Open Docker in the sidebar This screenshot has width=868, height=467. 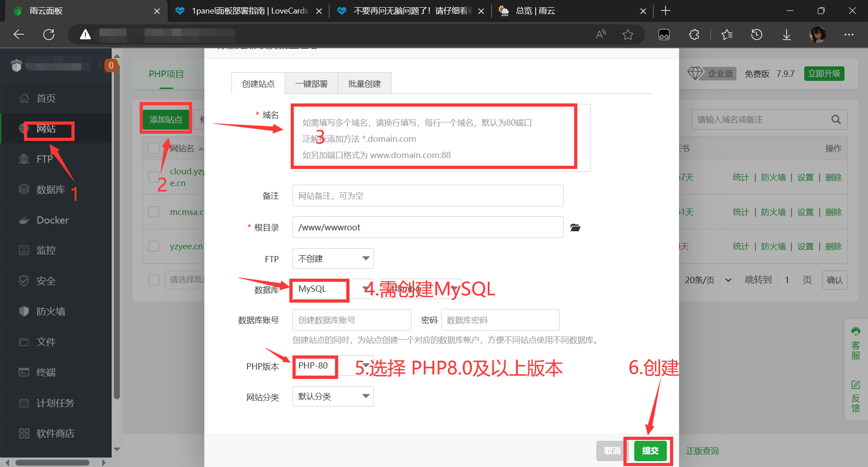[x=52, y=220]
